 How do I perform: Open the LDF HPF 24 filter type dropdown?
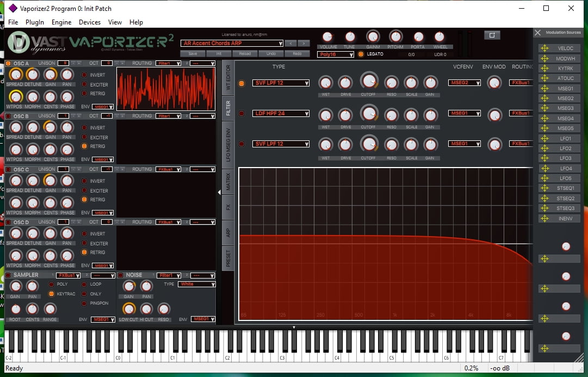[281, 113]
